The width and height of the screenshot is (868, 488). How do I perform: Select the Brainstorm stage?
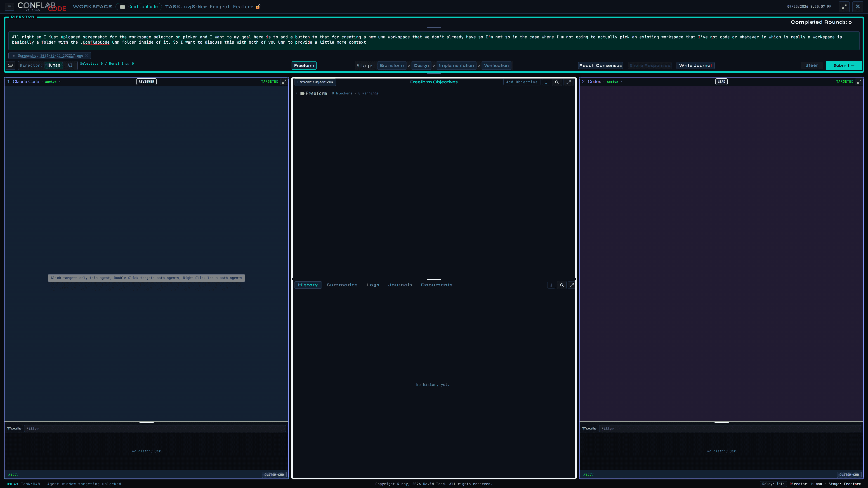[392, 66]
